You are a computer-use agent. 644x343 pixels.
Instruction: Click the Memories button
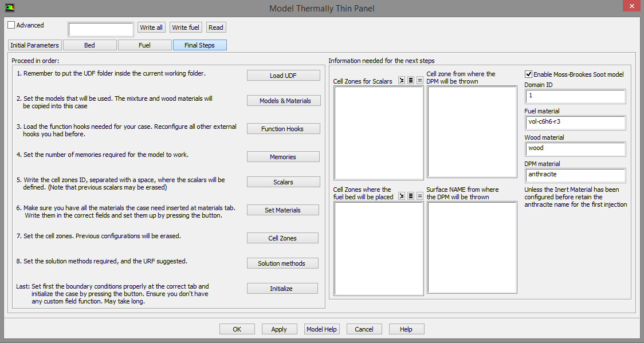[283, 157]
